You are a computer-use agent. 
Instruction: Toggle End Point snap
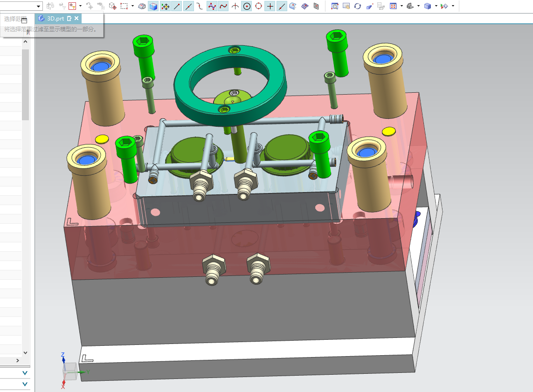pos(177,6)
